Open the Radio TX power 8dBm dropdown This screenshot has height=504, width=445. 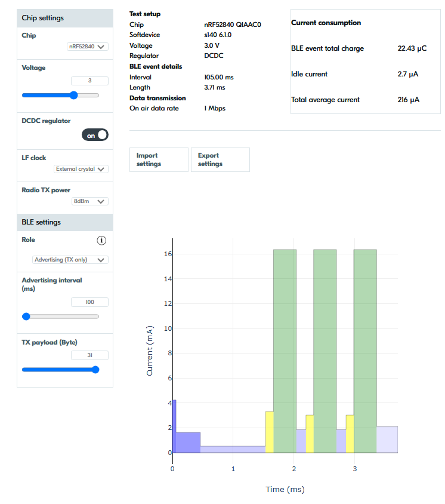point(90,201)
